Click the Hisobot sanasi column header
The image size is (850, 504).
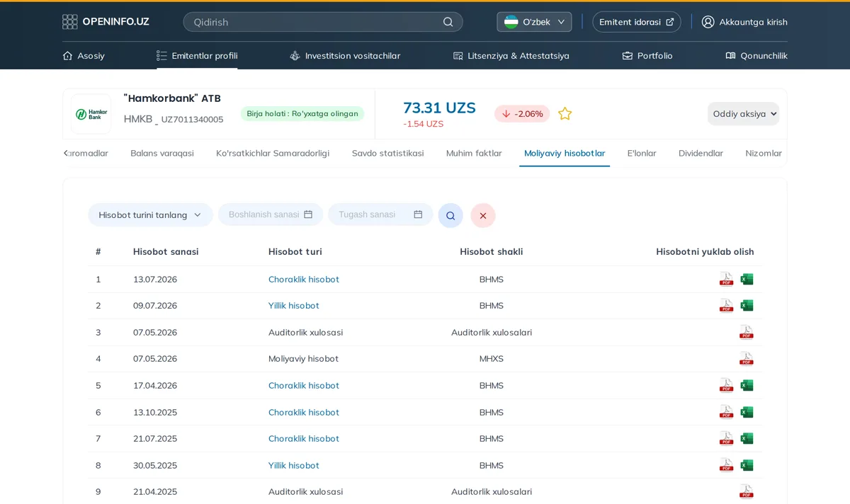pos(166,251)
